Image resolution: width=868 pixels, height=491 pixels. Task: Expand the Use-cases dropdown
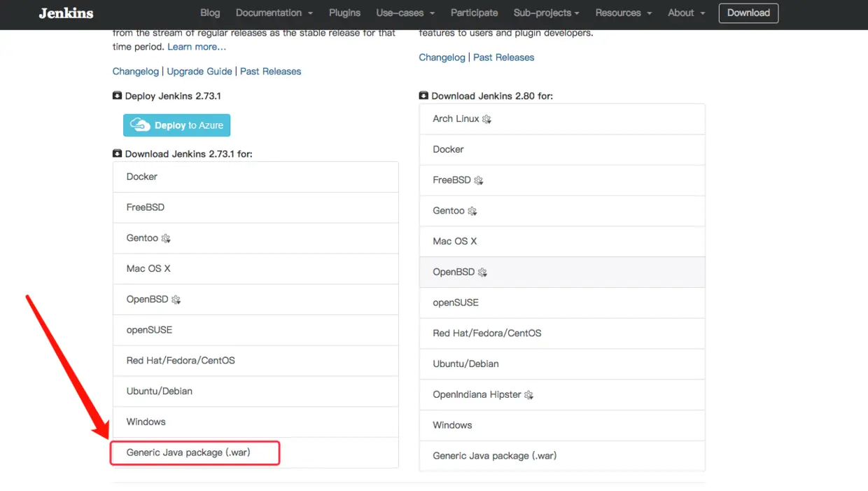[x=405, y=13]
